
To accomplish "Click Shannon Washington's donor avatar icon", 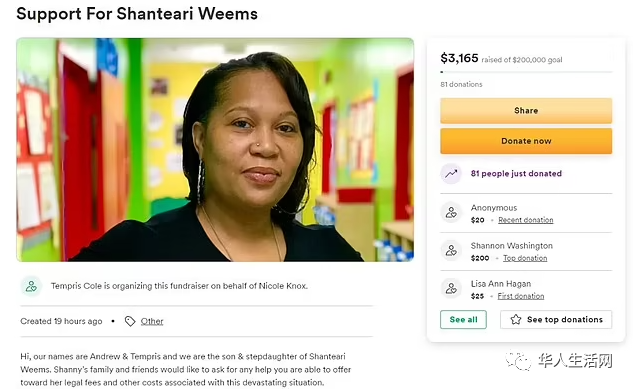I will pos(451,251).
